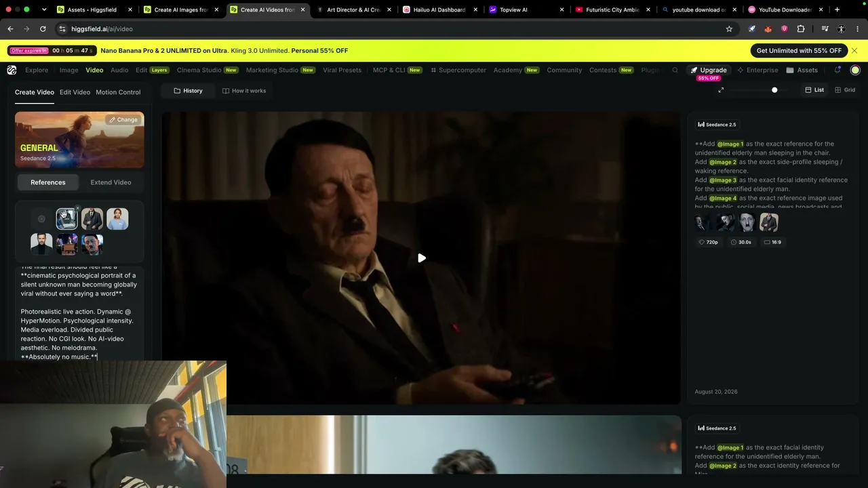Open the Marketing Studio nav item
This screenshot has height=488, width=868.
tap(281, 70)
